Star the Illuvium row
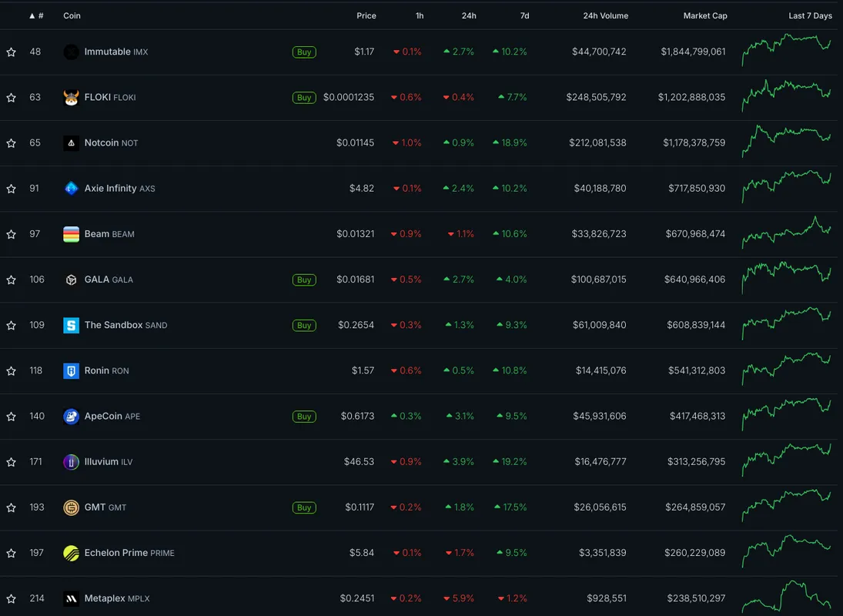This screenshot has width=843, height=616. [x=12, y=462]
